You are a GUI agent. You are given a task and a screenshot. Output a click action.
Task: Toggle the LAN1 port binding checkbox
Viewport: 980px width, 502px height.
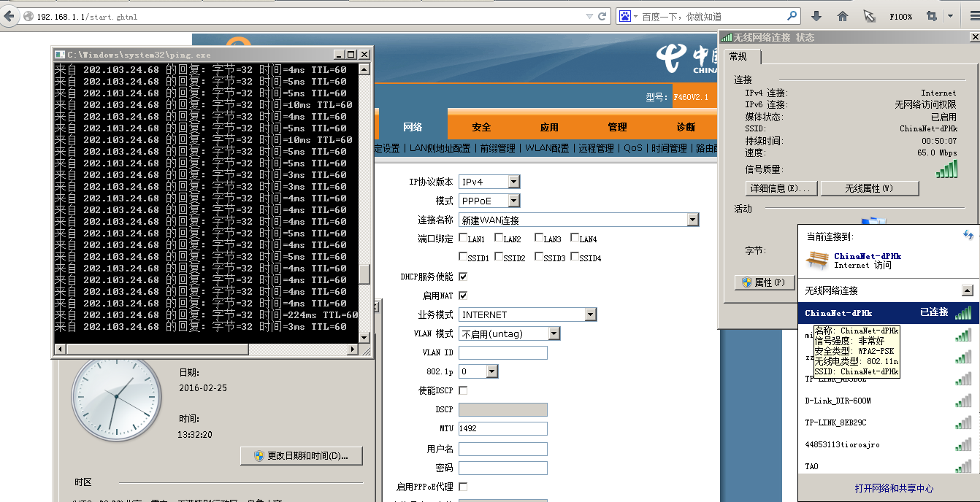tap(463, 238)
